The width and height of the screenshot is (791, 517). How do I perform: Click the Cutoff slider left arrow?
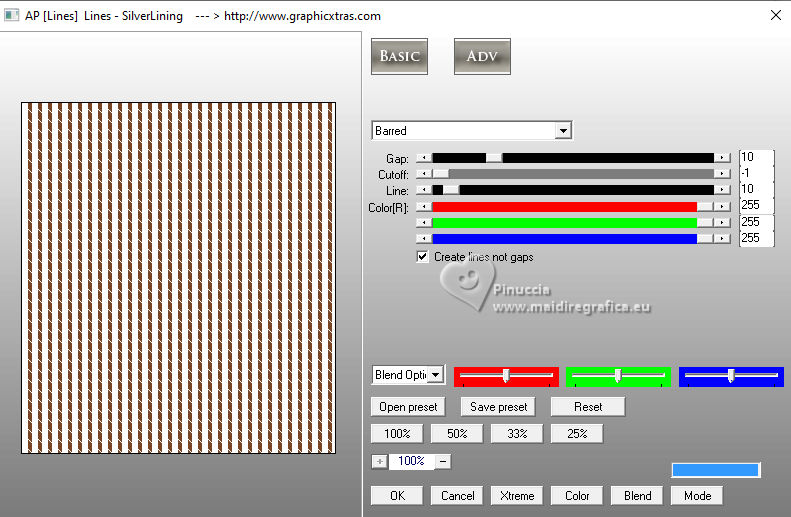pyautogui.click(x=424, y=174)
